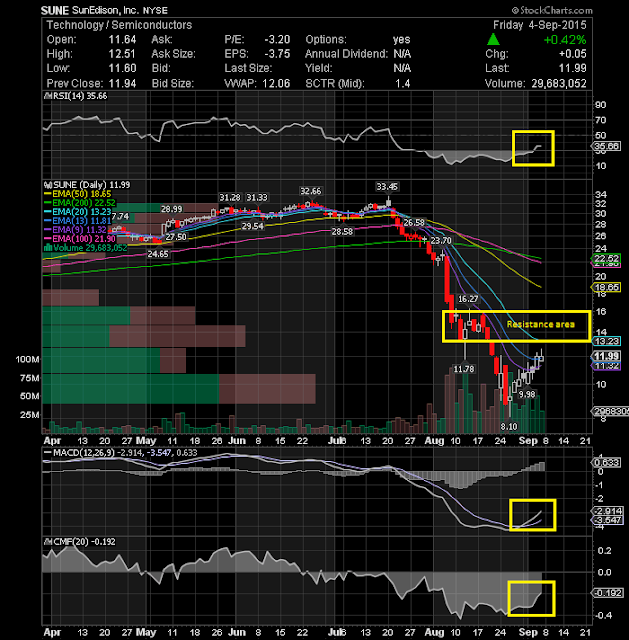Image resolution: width=629 pixels, height=640 pixels.
Task: Select the SunEdison, Inc. company name
Action: [x=105, y=10]
